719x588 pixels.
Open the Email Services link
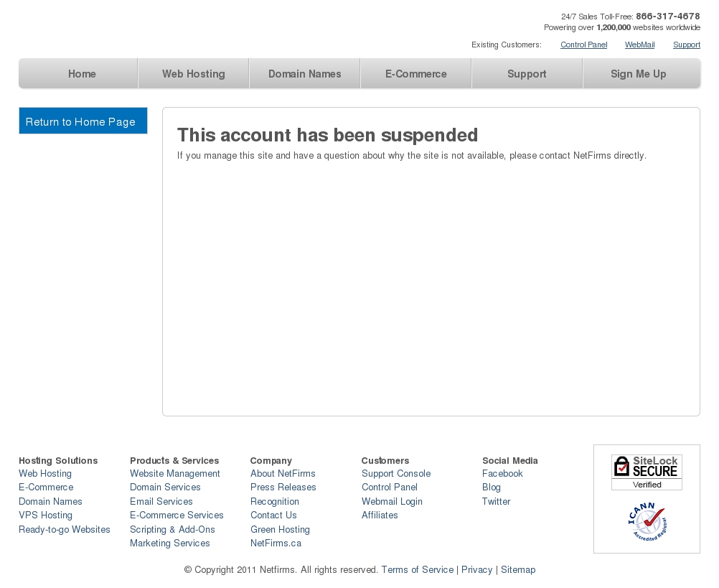click(x=161, y=501)
